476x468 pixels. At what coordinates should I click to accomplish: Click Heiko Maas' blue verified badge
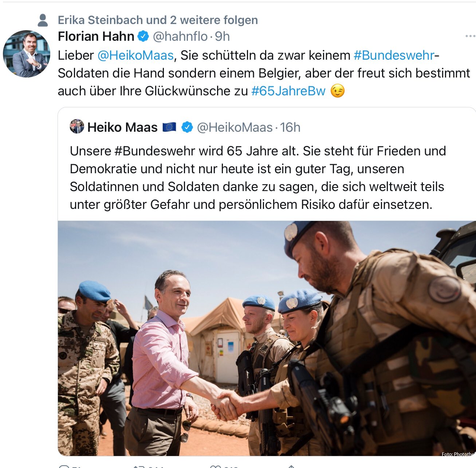187,127
